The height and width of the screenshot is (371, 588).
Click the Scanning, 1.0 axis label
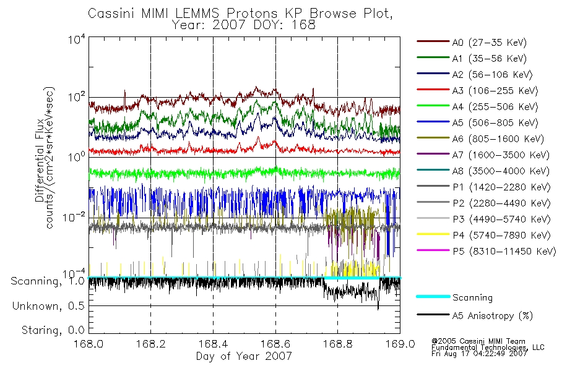click(48, 281)
